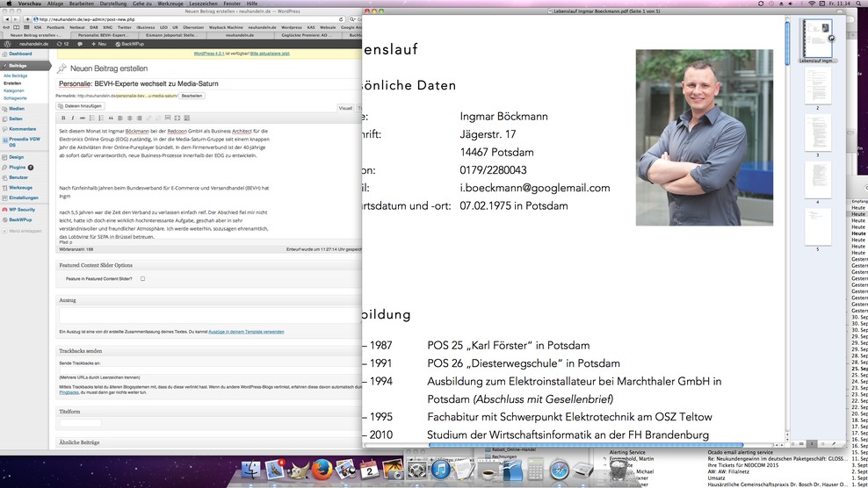Select page 2 thumbnail in Preview sidebar
Image resolution: width=868 pixels, height=488 pixels.
(x=818, y=87)
